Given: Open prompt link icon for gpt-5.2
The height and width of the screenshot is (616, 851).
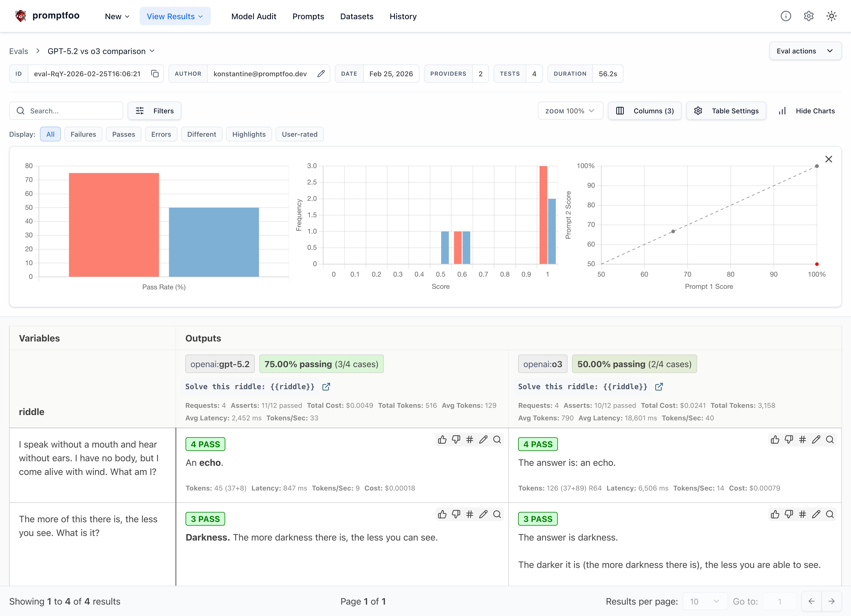Looking at the screenshot, I should pos(326,387).
